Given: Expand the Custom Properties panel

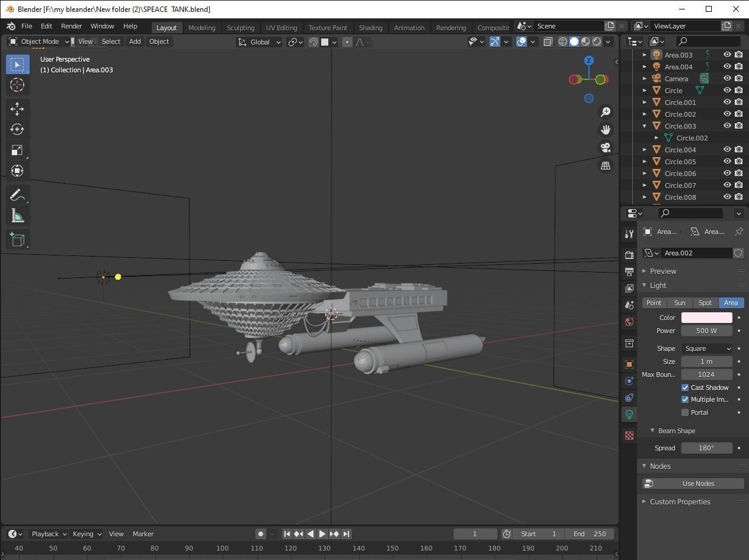Looking at the screenshot, I should [680, 501].
